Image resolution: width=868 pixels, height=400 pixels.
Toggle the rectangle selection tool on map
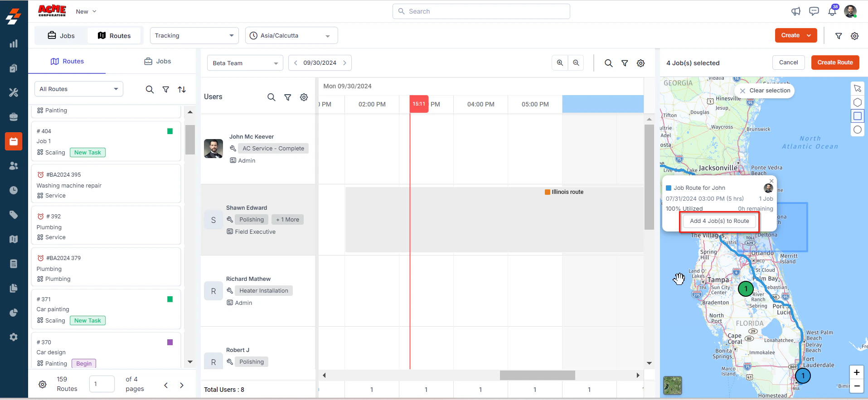pyautogui.click(x=857, y=116)
